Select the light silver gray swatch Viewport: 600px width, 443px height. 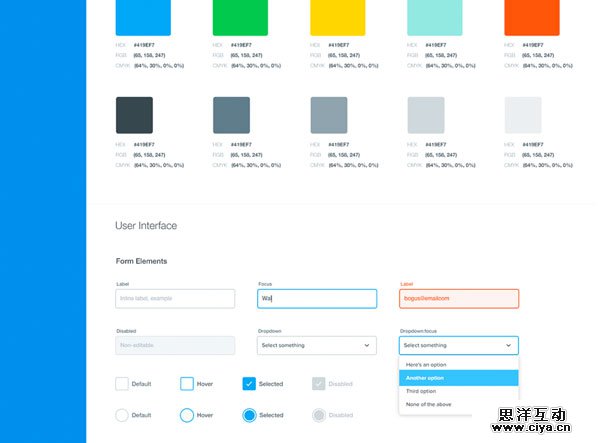pos(426,115)
